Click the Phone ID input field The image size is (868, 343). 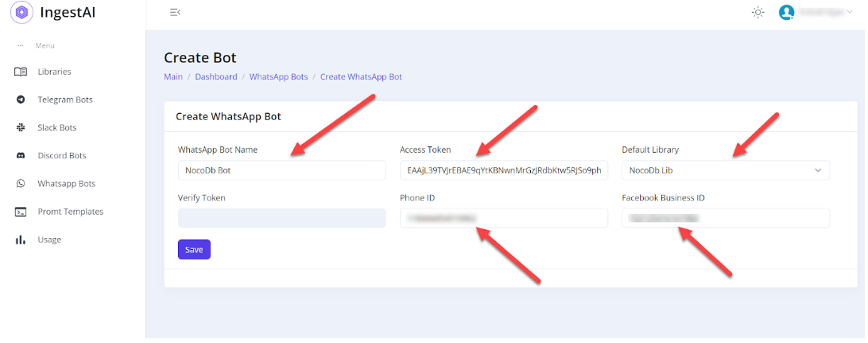pyautogui.click(x=504, y=218)
